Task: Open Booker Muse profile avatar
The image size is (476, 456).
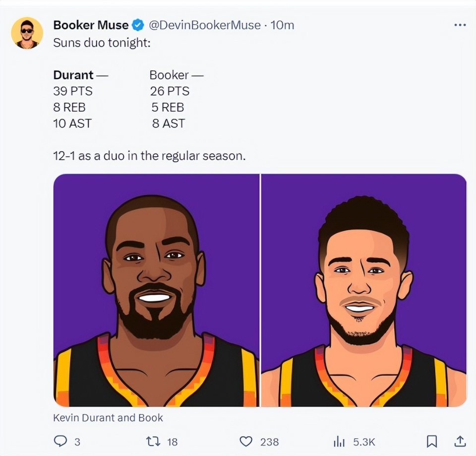Action: point(27,33)
